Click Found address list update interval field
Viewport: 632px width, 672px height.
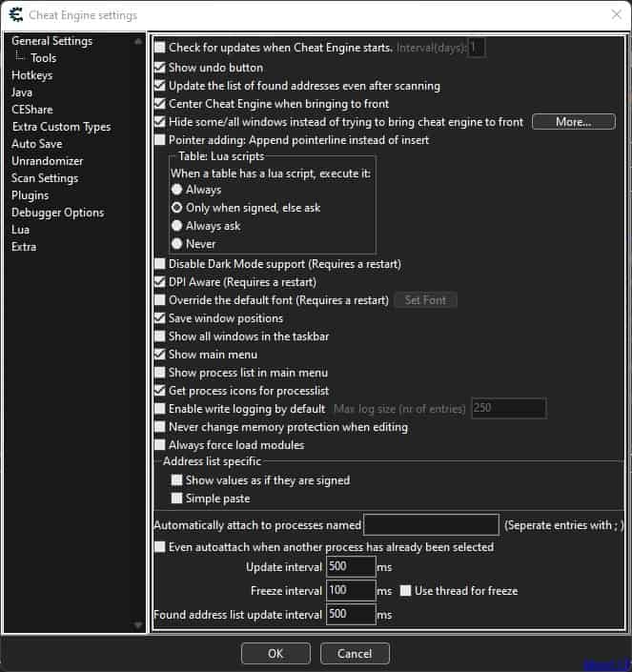[351, 614]
